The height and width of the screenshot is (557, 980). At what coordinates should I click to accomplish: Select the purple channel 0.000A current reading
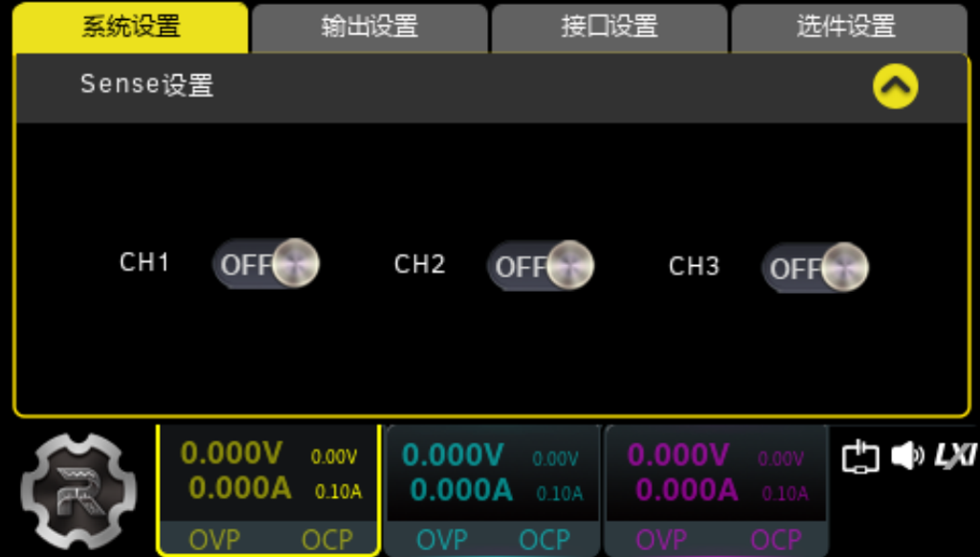pyautogui.click(x=686, y=491)
